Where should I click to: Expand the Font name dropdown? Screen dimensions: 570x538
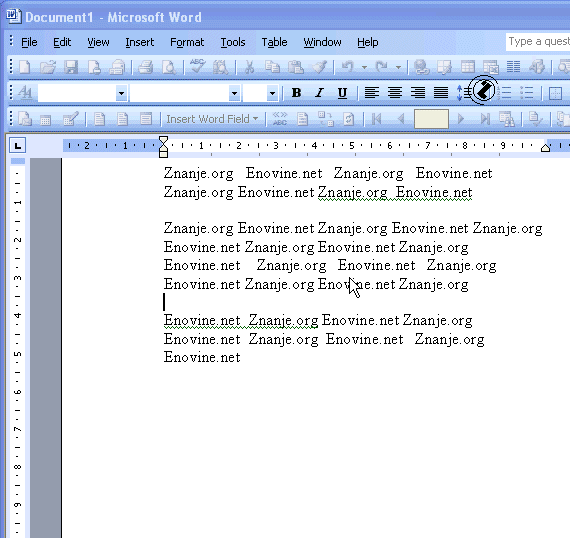click(x=235, y=93)
